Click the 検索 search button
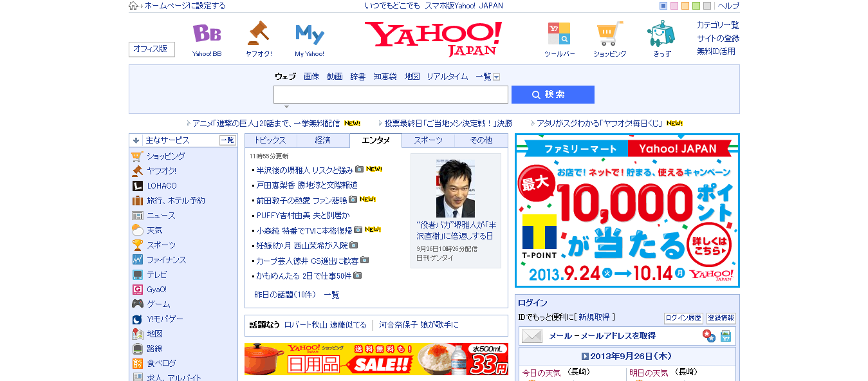This screenshot has height=381, width=868. pos(553,95)
